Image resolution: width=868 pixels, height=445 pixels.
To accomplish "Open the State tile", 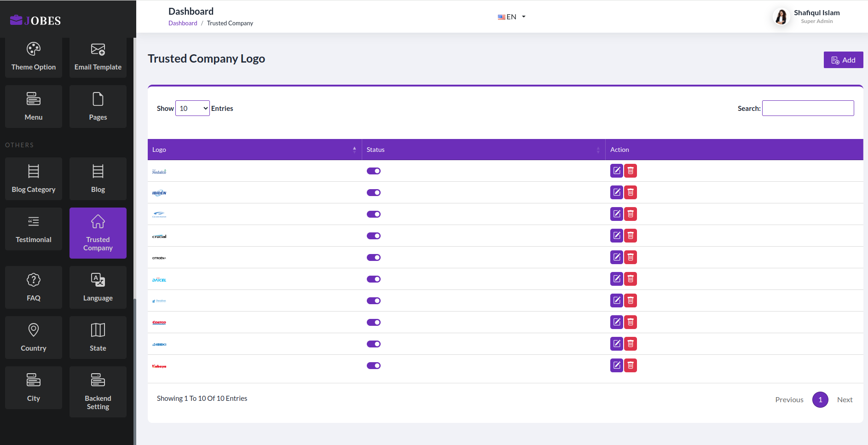I will pos(98,337).
